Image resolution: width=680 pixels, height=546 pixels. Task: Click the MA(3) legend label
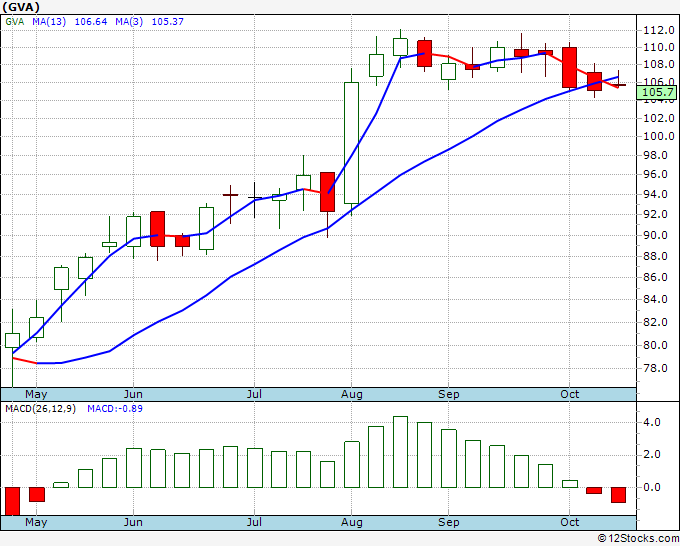coord(129,22)
